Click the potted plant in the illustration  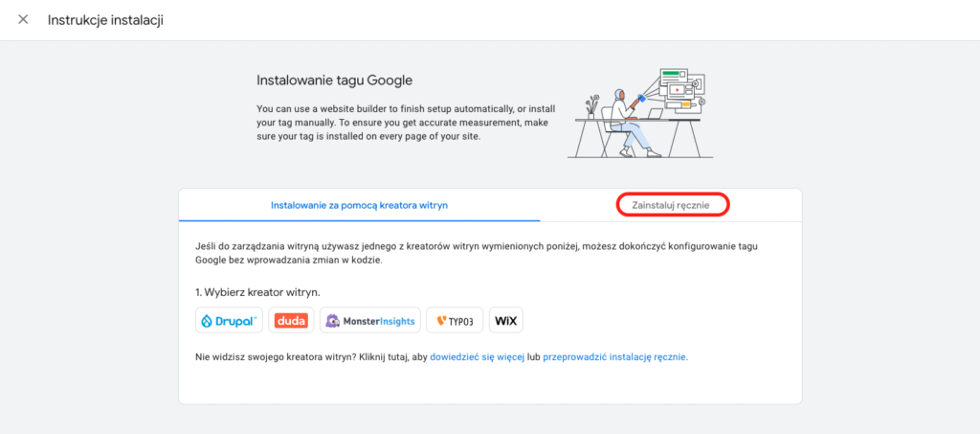593,103
